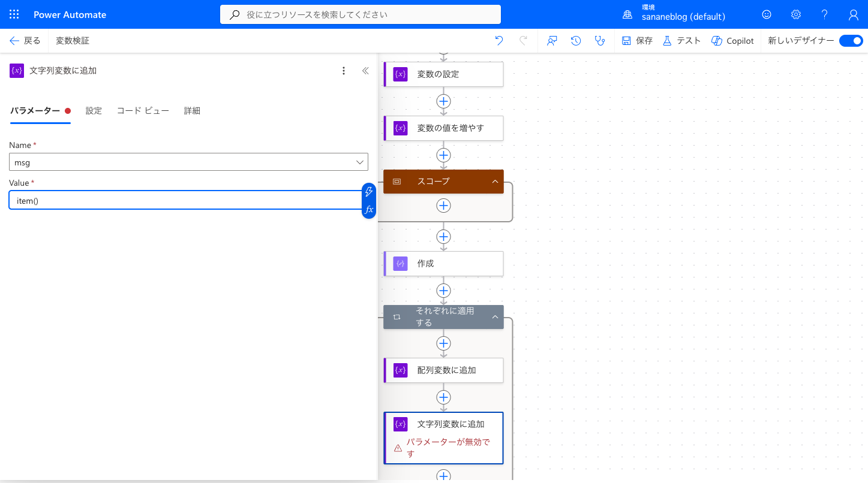Open the flow checker stethoscope icon
The image size is (868, 483).
599,41
